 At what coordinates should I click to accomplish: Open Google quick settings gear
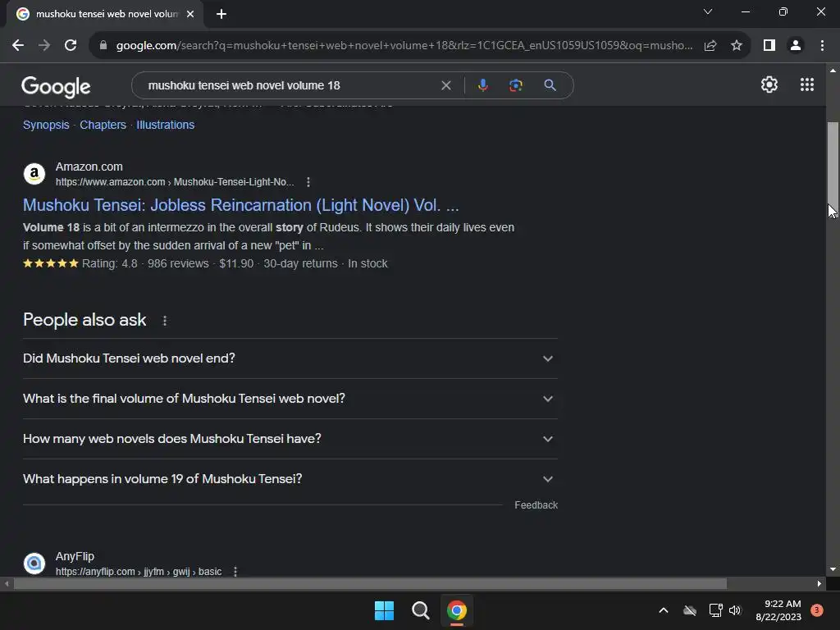pos(769,84)
